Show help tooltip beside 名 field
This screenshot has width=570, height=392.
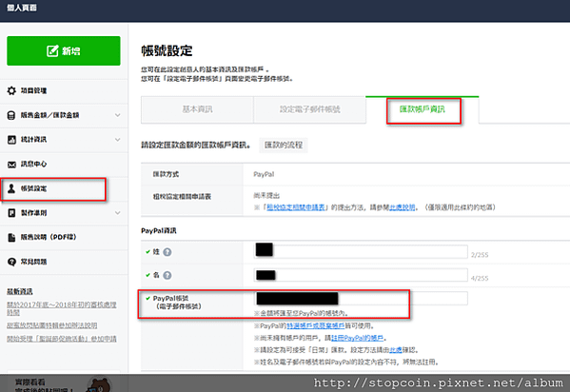pyautogui.click(x=167, y=275)
